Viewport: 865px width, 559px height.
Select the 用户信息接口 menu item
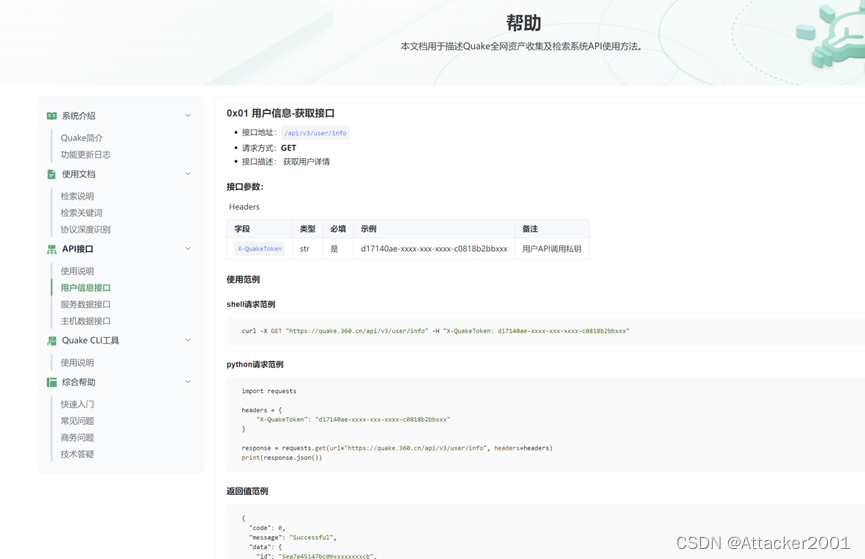point(86,288)
